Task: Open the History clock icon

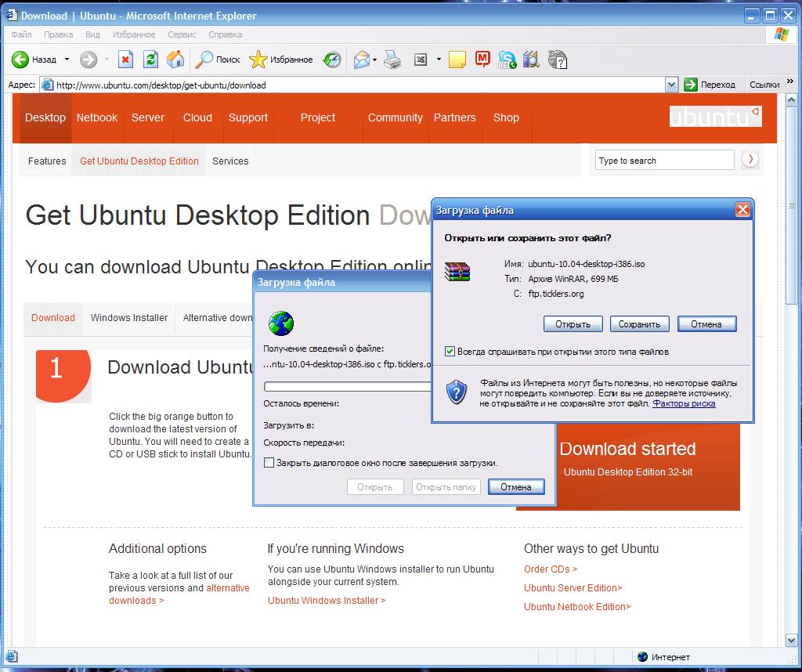Action: [332, 60]
